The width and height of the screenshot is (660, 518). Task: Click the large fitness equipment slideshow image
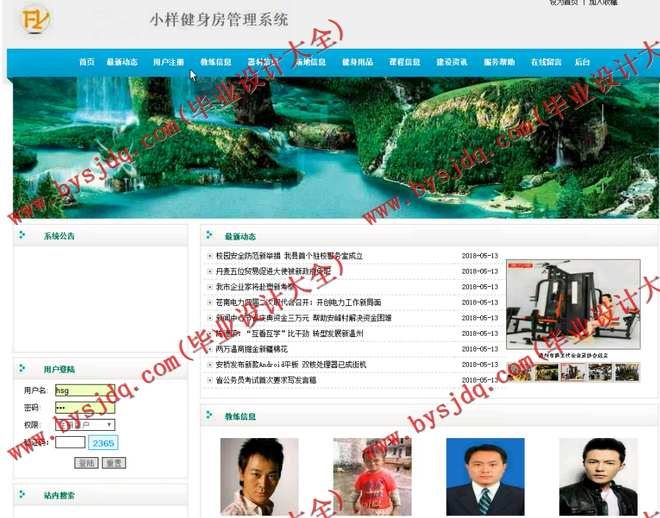click(573, 304)
